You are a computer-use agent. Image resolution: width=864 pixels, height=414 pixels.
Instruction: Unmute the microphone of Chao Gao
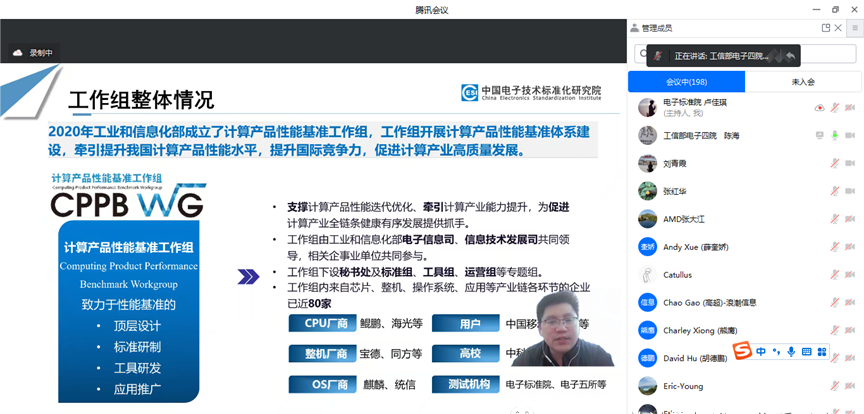point(835,302)
